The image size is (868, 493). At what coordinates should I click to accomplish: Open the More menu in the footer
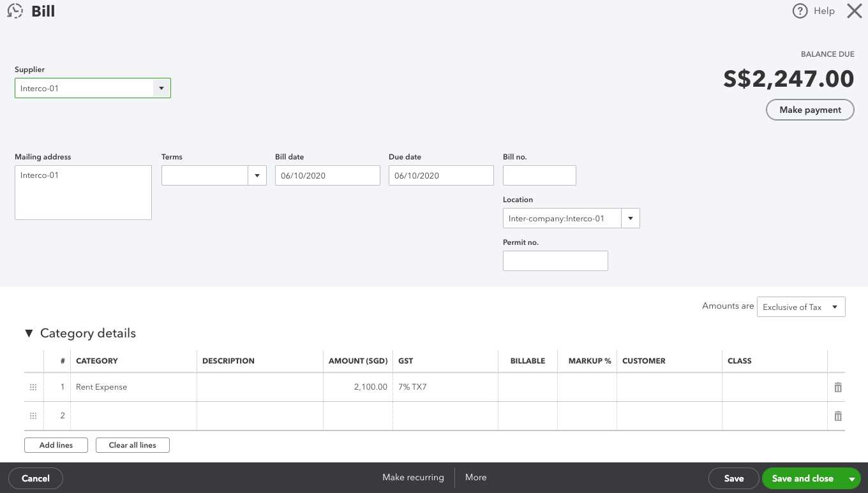(476, 477)
